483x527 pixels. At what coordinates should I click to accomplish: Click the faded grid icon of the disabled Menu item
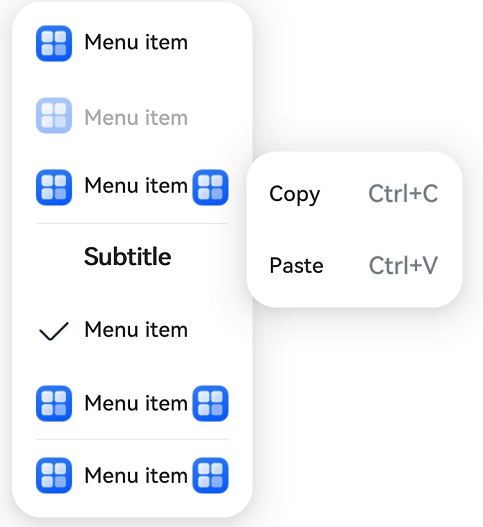[54, 116]
